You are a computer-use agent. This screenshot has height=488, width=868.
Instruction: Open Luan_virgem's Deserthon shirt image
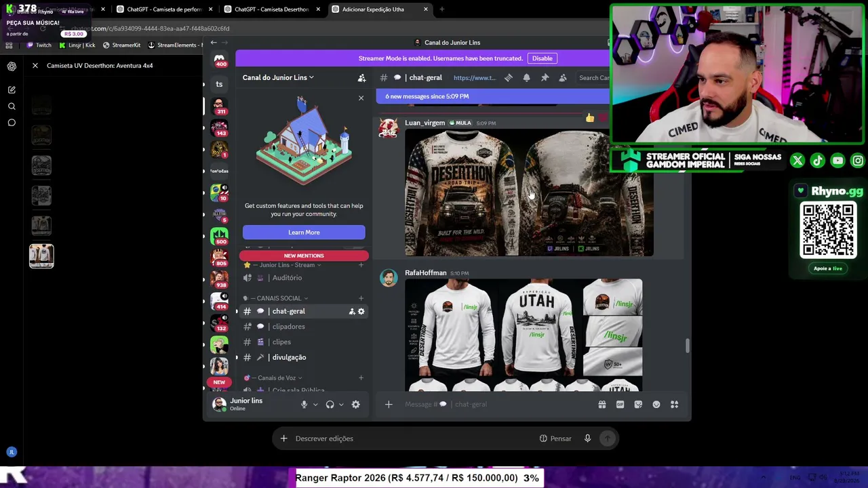pyautogui.click(x=529, y=193)
